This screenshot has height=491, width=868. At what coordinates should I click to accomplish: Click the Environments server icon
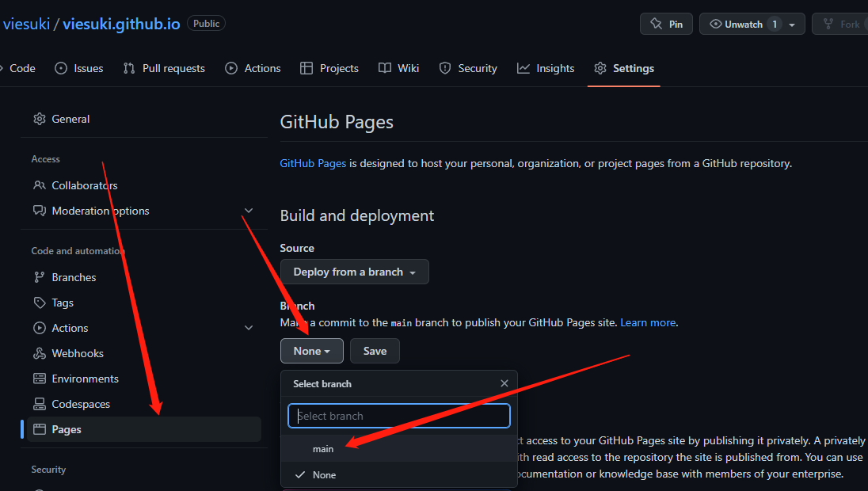tap(40, 379)
